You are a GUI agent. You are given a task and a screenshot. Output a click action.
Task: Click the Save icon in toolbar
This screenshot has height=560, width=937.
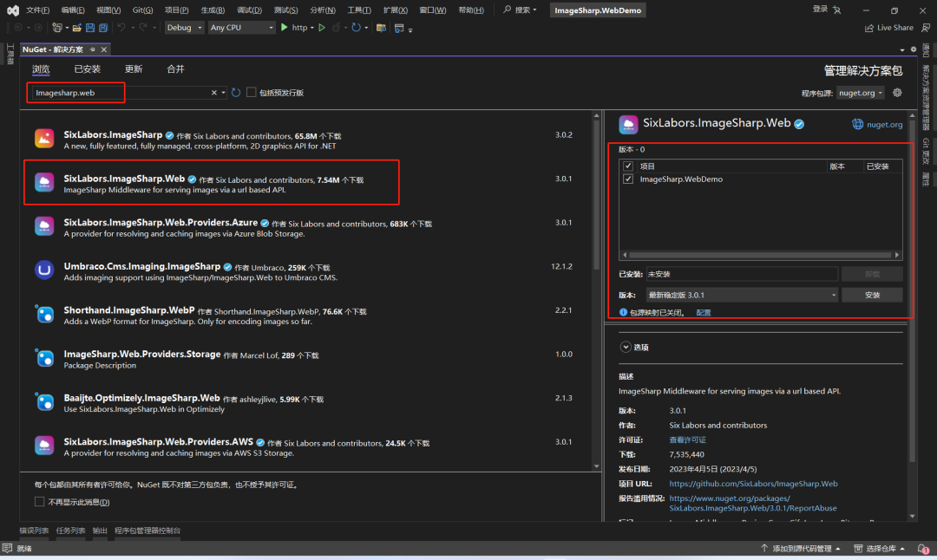(x=90, y=28)
